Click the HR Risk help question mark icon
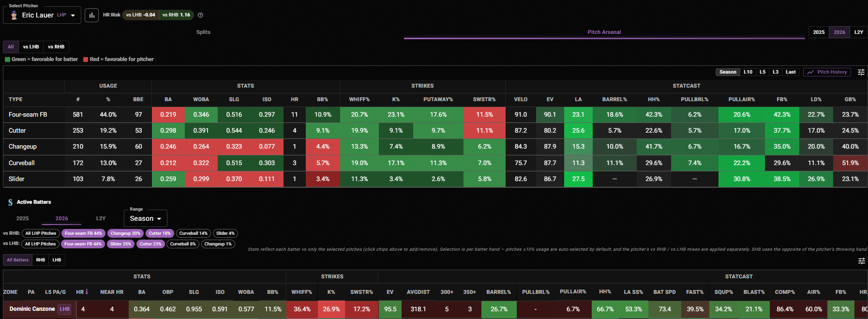This screenshot has width=868, height=319. click(200, 15)
